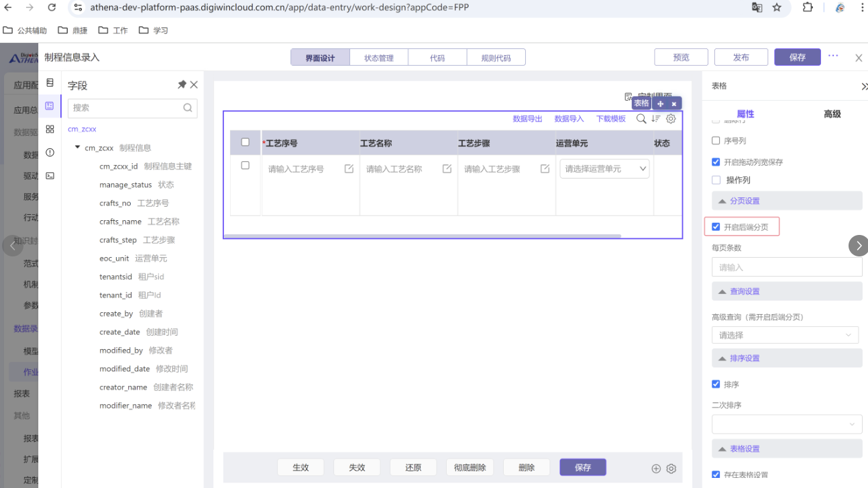Click the search magnifier in 搜索 box

click(188, 107)
